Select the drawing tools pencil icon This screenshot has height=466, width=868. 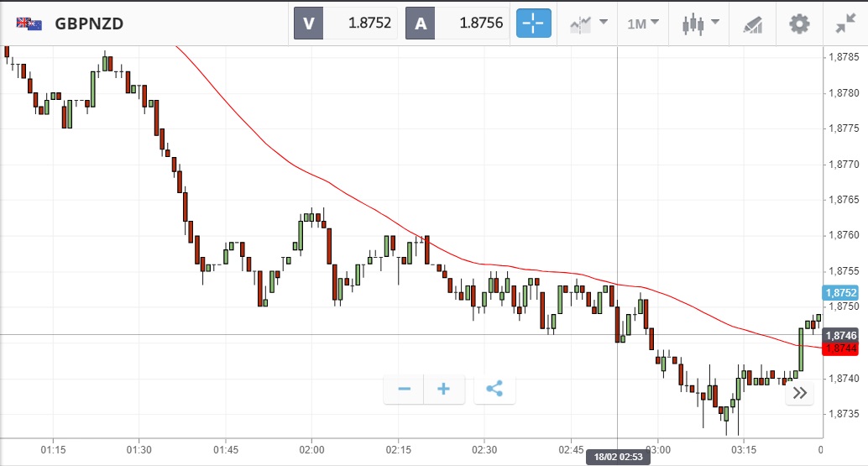coord(752,24)
